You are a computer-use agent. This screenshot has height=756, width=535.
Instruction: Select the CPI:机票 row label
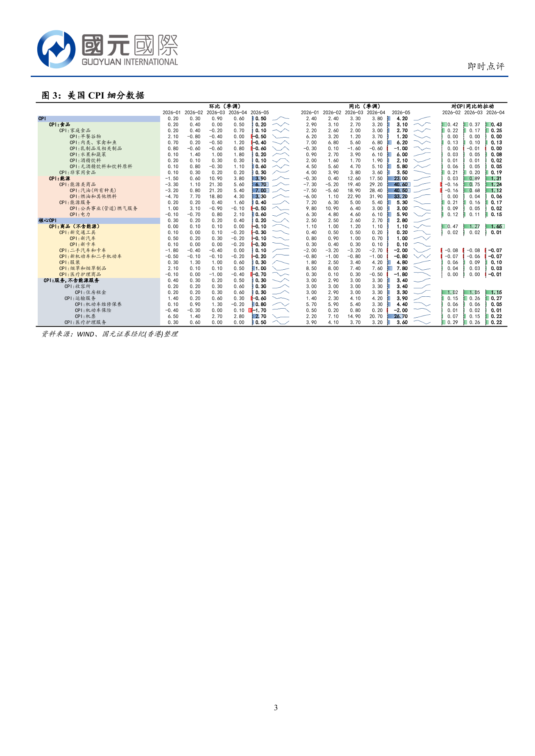click(x=85, y=316)
